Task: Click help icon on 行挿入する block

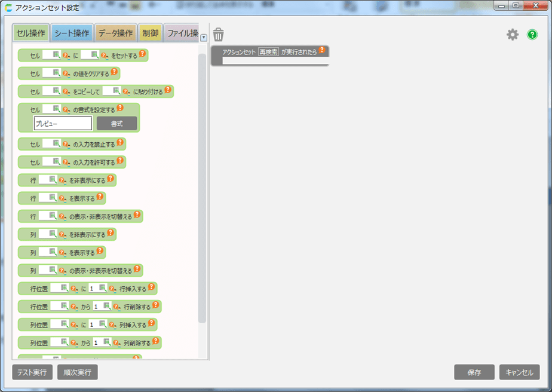Action: (x=152, y=287)
